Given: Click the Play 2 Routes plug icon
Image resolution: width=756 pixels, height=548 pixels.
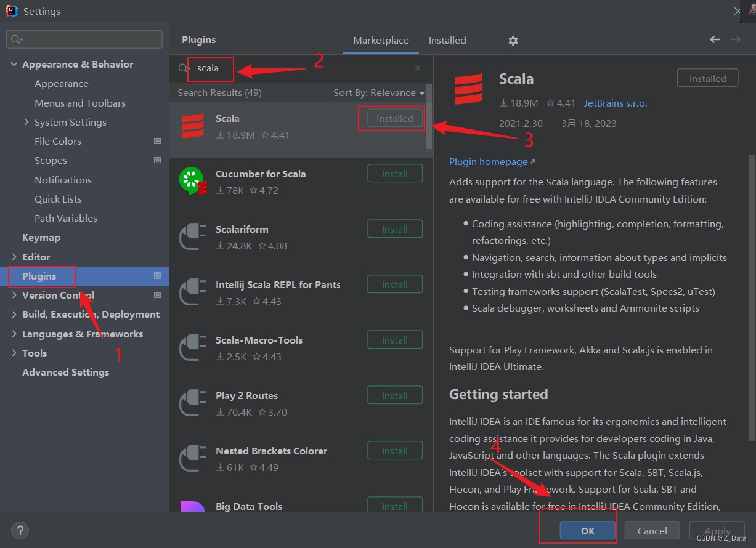Looking at the screenshot, I should (x=192, y=403).
